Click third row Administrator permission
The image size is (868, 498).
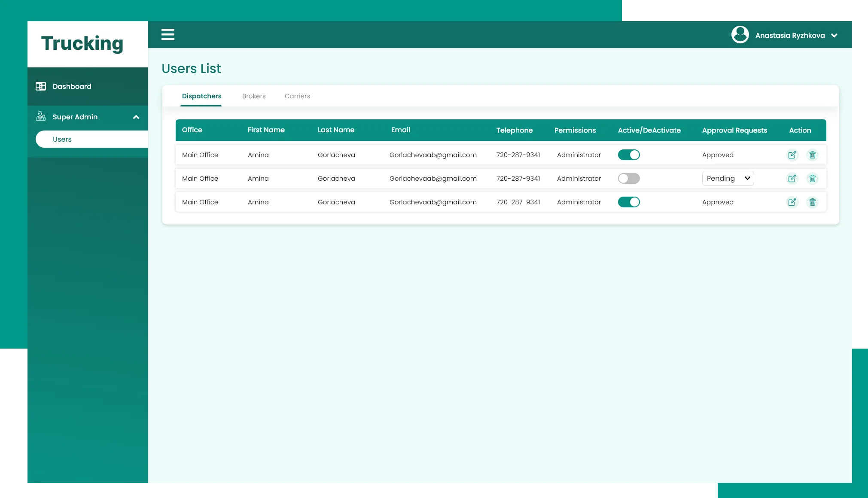579,202
